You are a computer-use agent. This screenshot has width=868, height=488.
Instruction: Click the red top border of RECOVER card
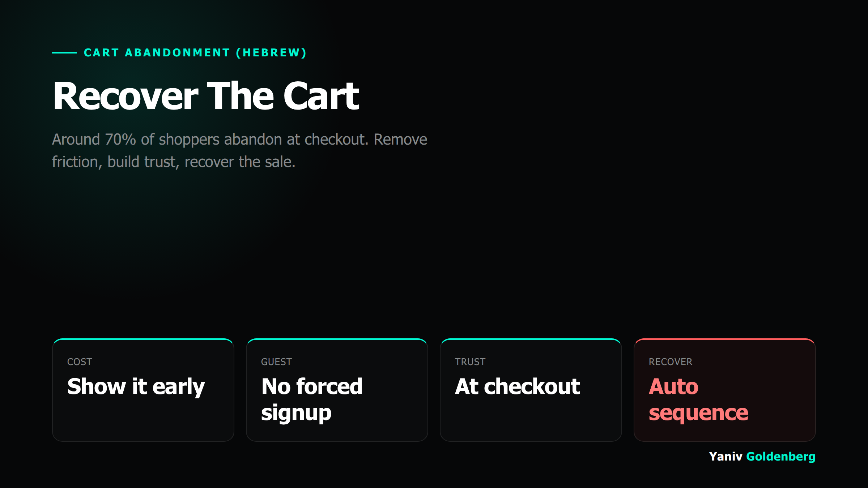pos(725,339)
